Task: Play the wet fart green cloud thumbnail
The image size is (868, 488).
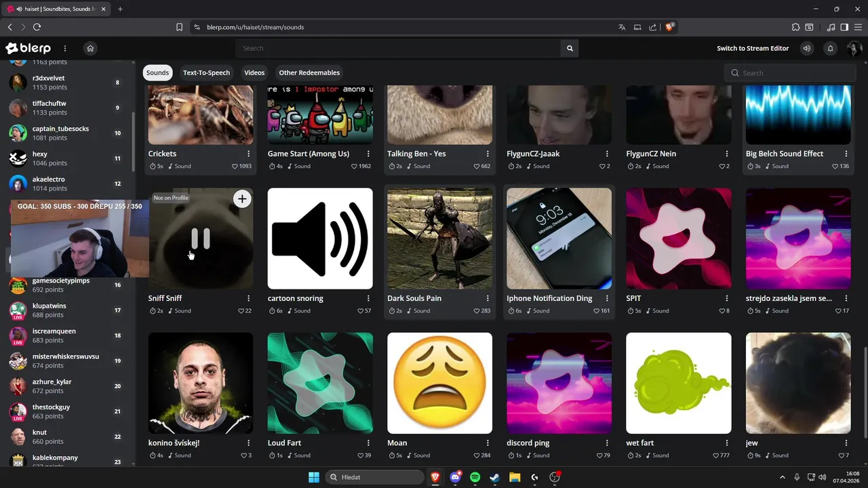Action: click(679, 383)
